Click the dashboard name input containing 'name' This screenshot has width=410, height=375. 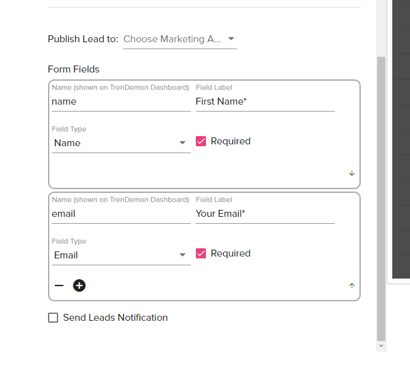click(121, 102)
